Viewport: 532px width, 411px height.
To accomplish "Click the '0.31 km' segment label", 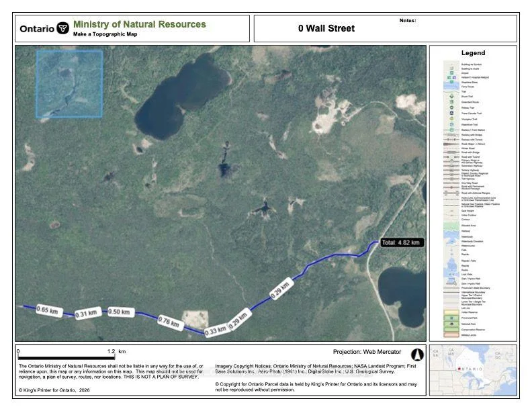I will coord(87,314).
